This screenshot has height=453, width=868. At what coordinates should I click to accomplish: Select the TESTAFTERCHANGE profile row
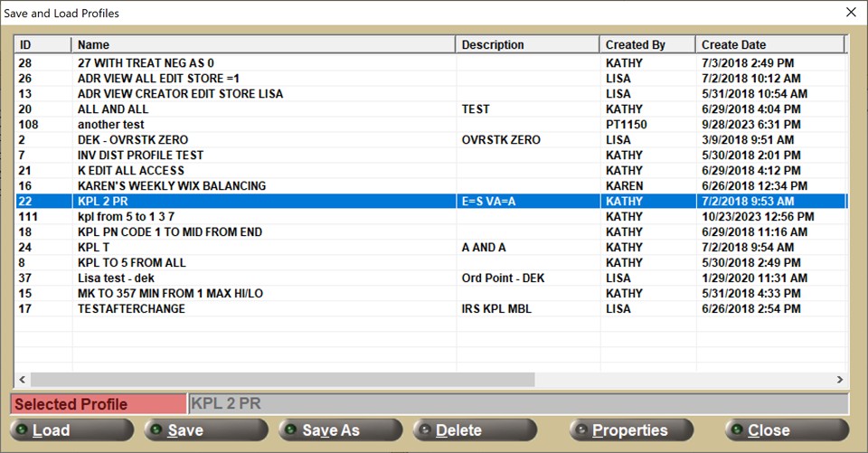[131, 309]
